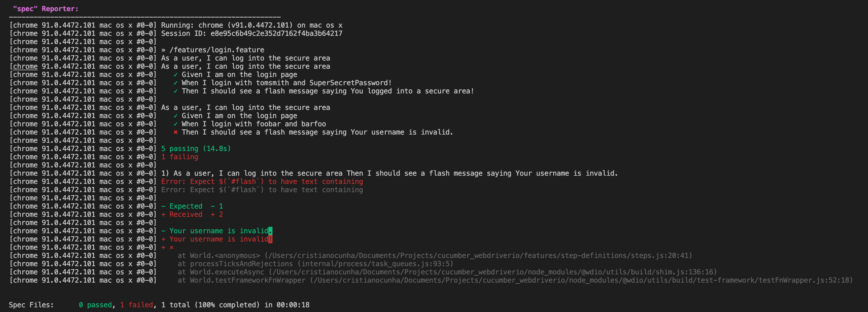The width and height of the screenshot is (868, 312).
Task: Click checkmark before first 'Given I am on the login page'
Action: click(176, 75)
